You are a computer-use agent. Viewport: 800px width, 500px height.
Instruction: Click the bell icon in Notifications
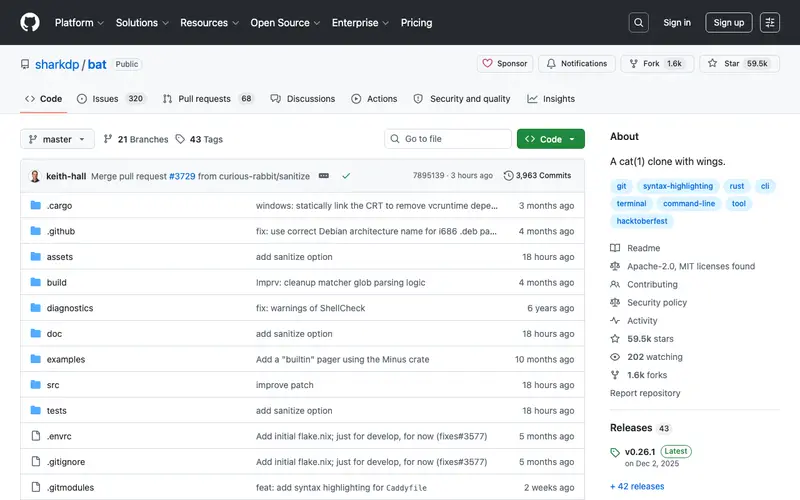pos(551,63)
